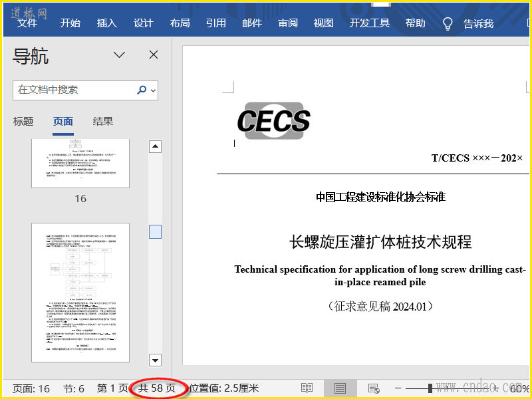Click the 告诉我 search box label
Viewport: 532px width, 399px height.
click(x=478, y=24)
